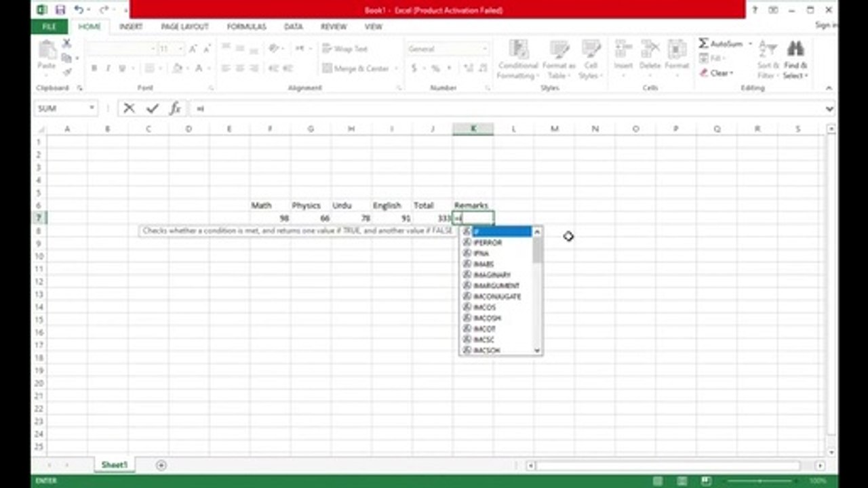Click the Align Right icon
868x488 pixels.
click(x=253, y=68)
